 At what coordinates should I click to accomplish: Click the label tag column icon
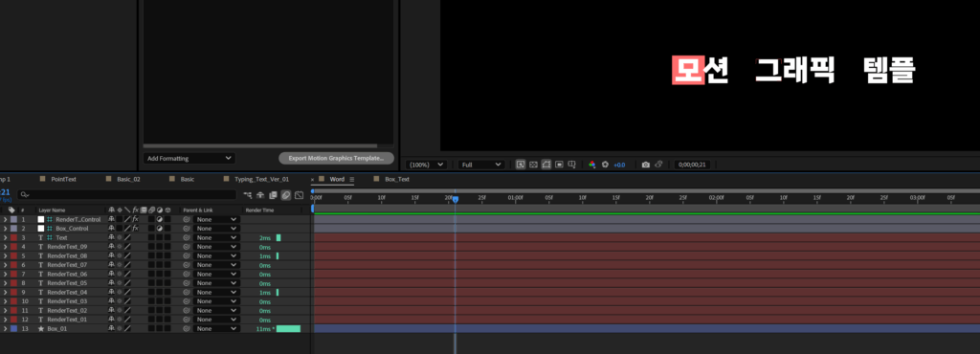click(11, 210)
